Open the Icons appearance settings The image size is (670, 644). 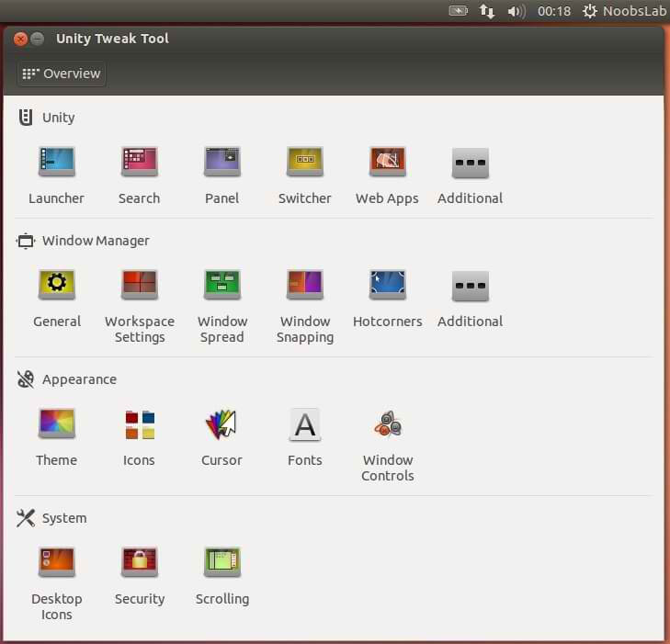tap(140, 424)
